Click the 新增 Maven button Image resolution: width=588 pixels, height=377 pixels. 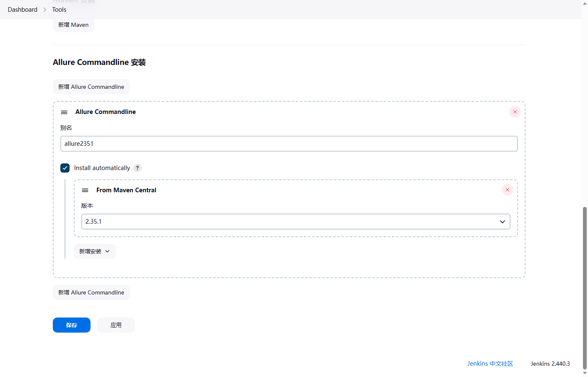(x=73, y=25)
